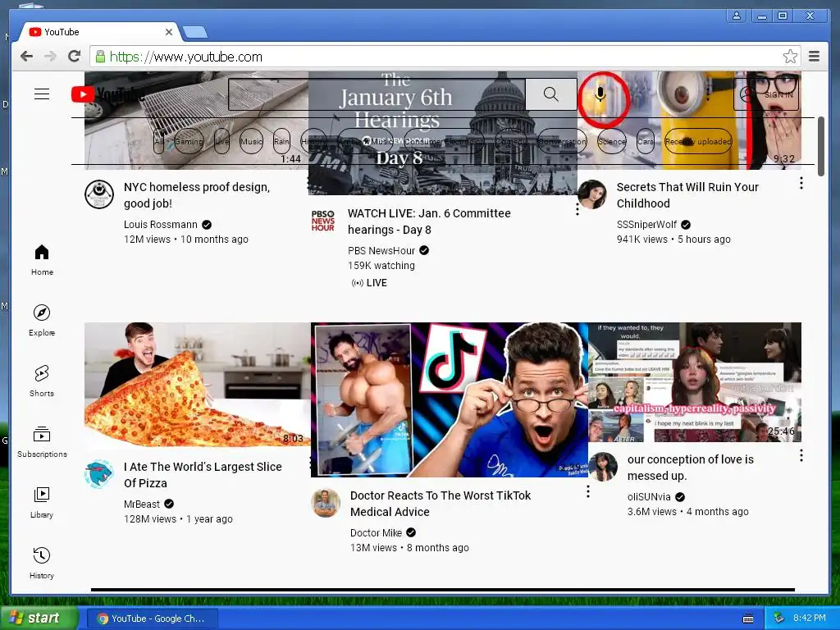The width and height of the screenshot is (840, 630).
Task: Open Louis Rossmann channel avatar
Action: tap(99, 194)
